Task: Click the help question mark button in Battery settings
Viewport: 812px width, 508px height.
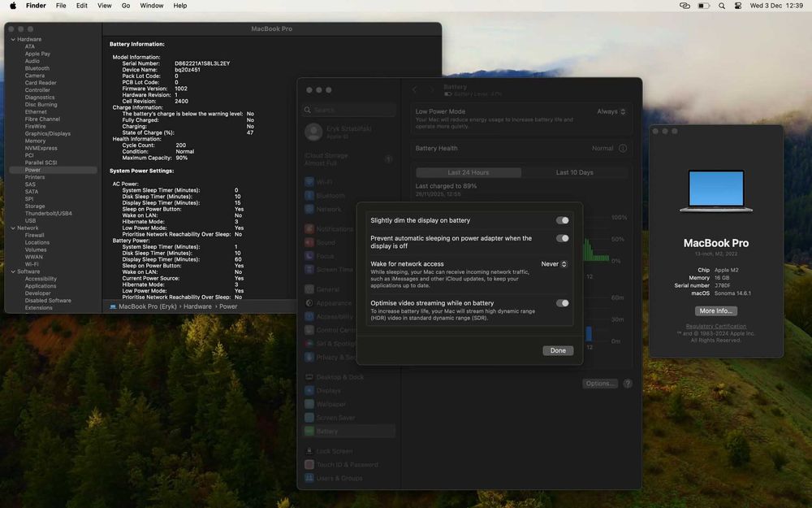Action: point(628,384)
